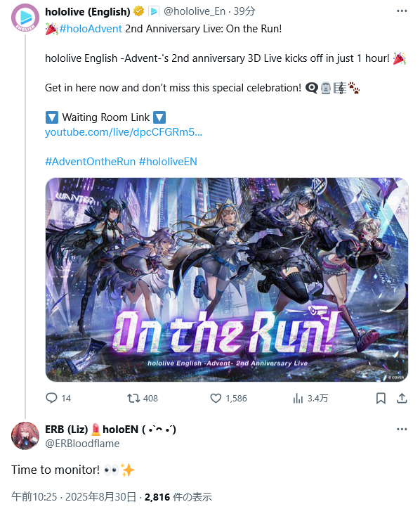Open the #hololiveEN hashtag

coord(168,161)
